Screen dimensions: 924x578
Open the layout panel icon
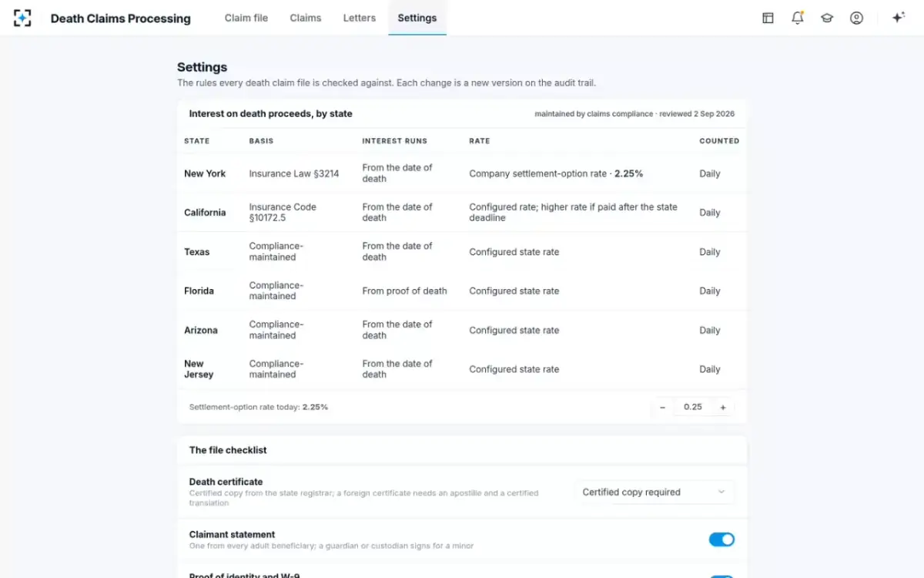[x=768, y=18]
